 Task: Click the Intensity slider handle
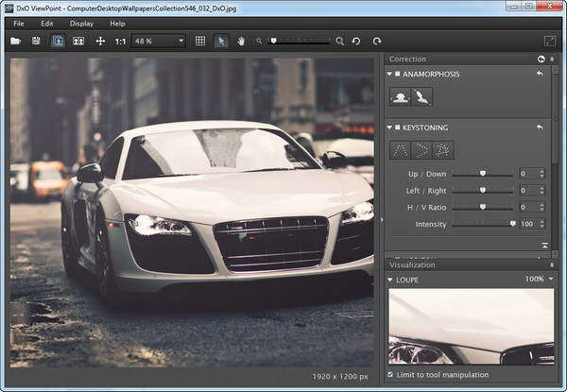[513, 224]
